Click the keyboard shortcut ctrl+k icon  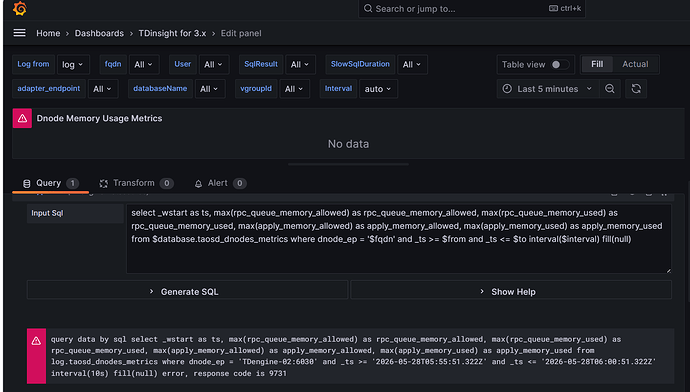pos(553,8)
